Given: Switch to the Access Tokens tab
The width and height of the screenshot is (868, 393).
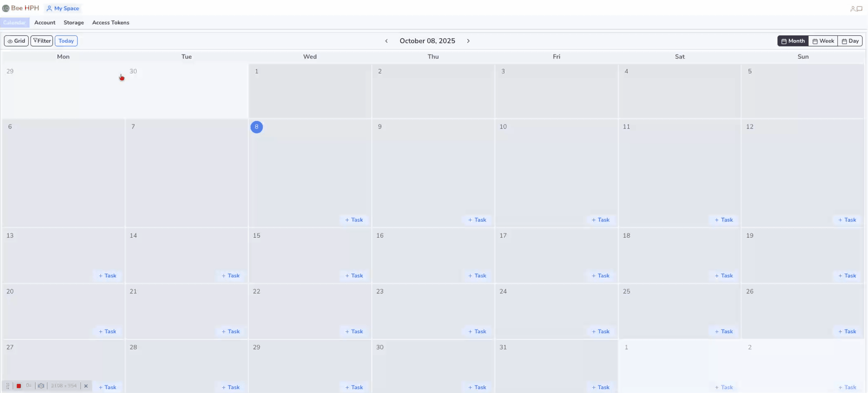Looking at the screenshot, I should tap(111, 23).
